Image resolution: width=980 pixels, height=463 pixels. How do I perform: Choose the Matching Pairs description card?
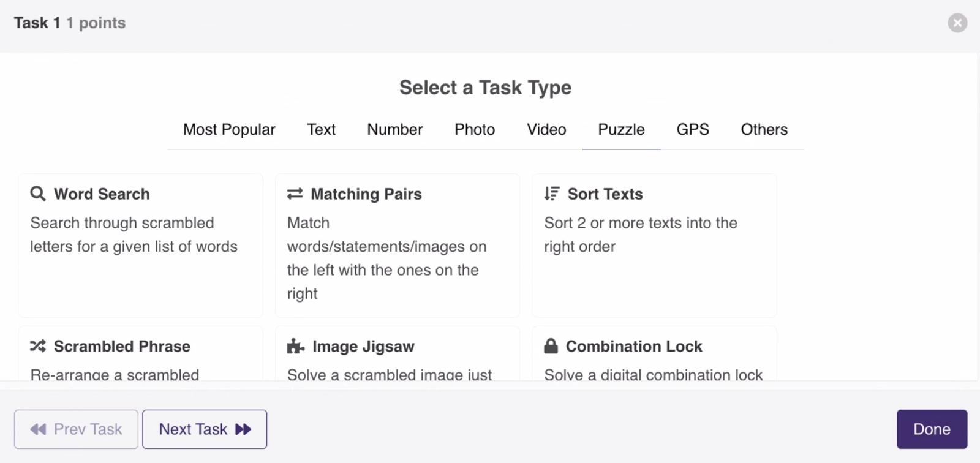pos(398,245)
